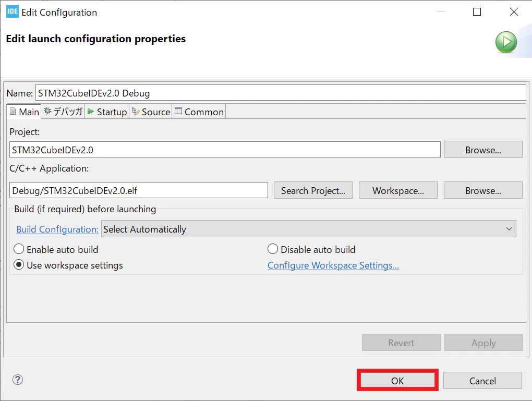Select Enable auto build radio button

coord(19,249)
